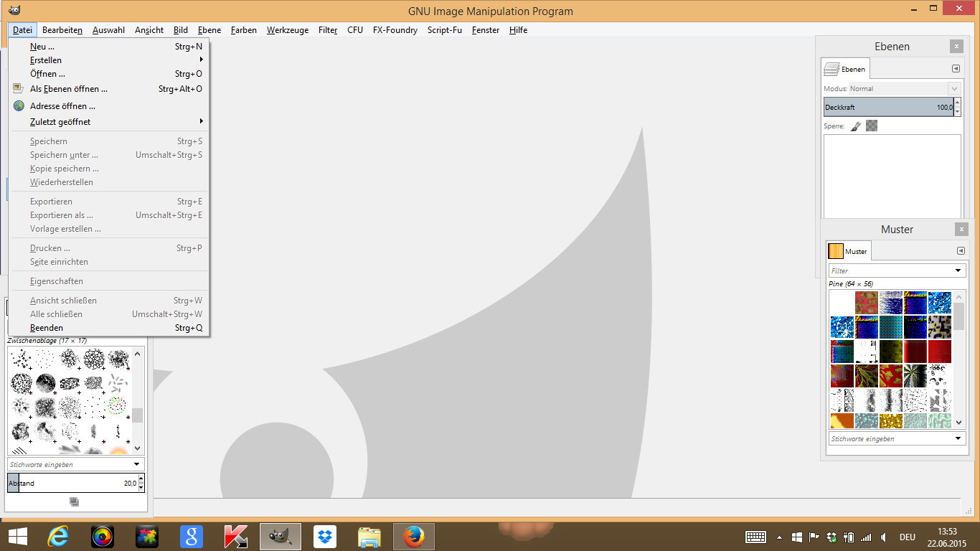Screen dimensions: 980x551
Task: Open the Auswahl menu
Action: click(108, 30)
